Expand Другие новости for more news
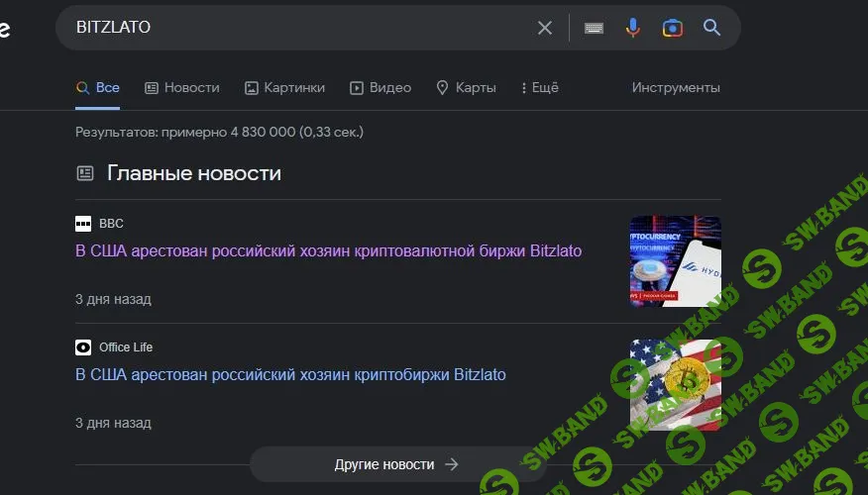Viewport: 868px width, 495px height. click(396, 463)
